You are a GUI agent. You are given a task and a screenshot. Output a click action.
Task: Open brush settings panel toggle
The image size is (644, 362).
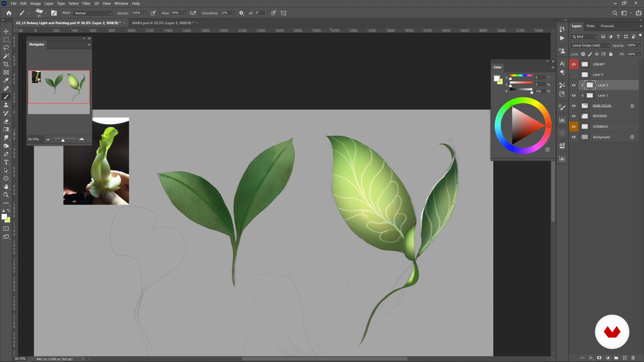[54, 13]
